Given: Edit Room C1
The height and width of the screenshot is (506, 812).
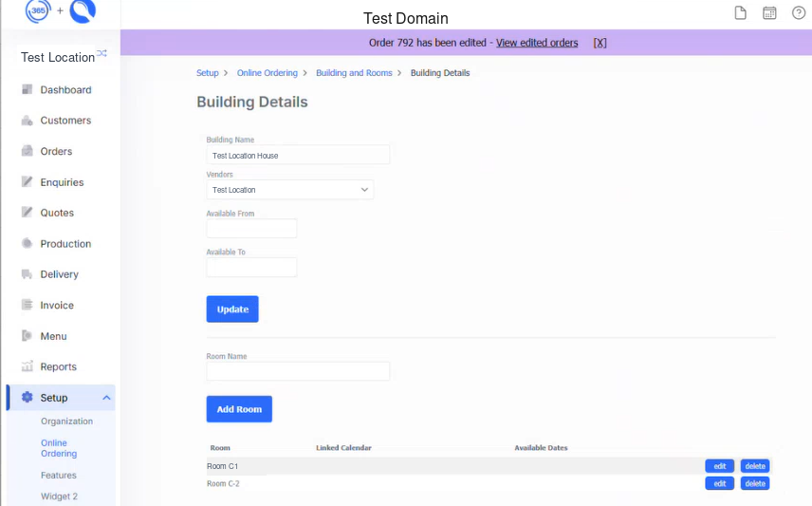Looking at the screenshot, I should (719, 466).
